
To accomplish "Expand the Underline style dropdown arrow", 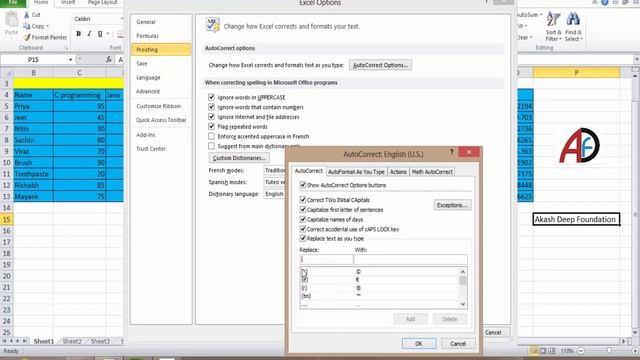I will 107,34.
